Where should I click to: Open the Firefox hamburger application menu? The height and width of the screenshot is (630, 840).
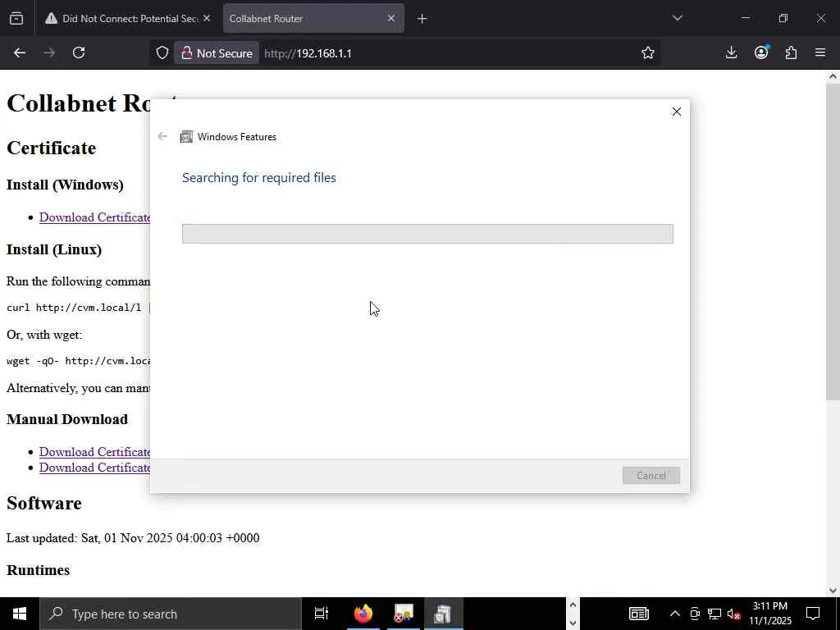[820, 52]
